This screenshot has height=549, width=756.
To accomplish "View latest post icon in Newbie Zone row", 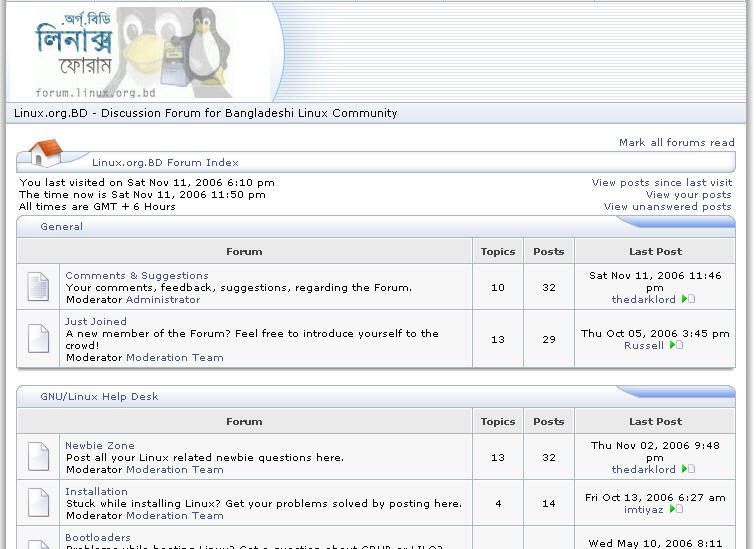I will pyautogui.click(x=688, y=469).
